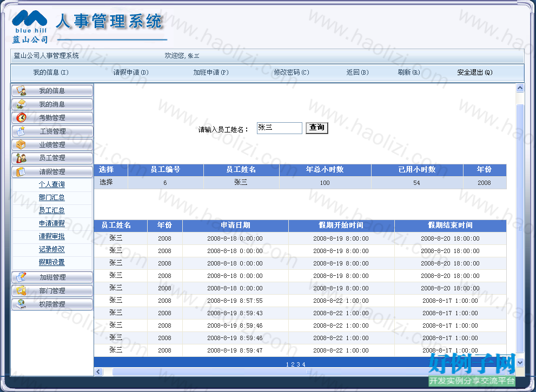The height and width of the screenshot is (392, 536).
Task: Click the 加班管理 pencil icon
Action: 21,277
